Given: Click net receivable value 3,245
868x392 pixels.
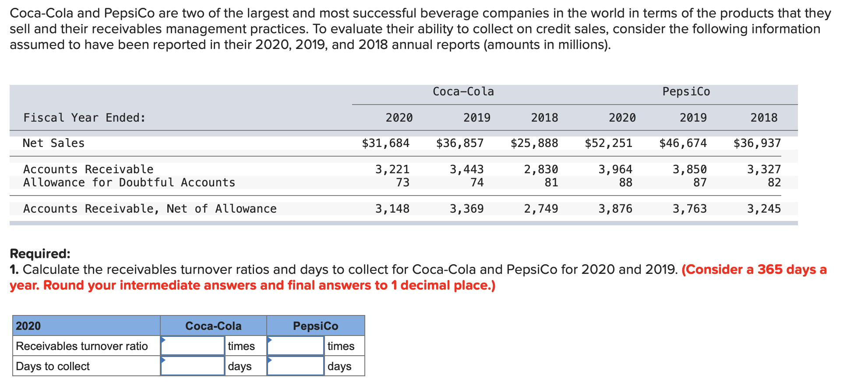Looking at the screenshot, I should (x=764, y=209).
